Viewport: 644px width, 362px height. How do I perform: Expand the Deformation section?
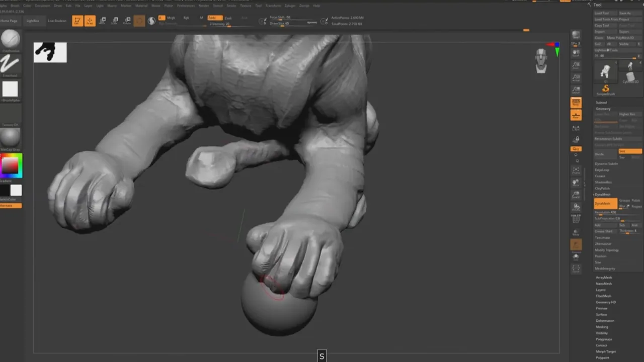point(605,321)
